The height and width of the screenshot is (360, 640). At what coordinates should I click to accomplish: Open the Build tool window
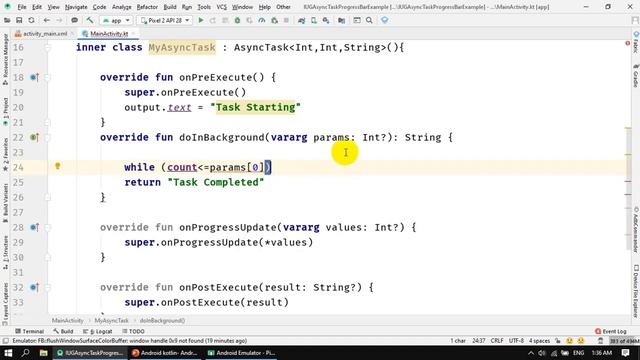tap(63, 331)
